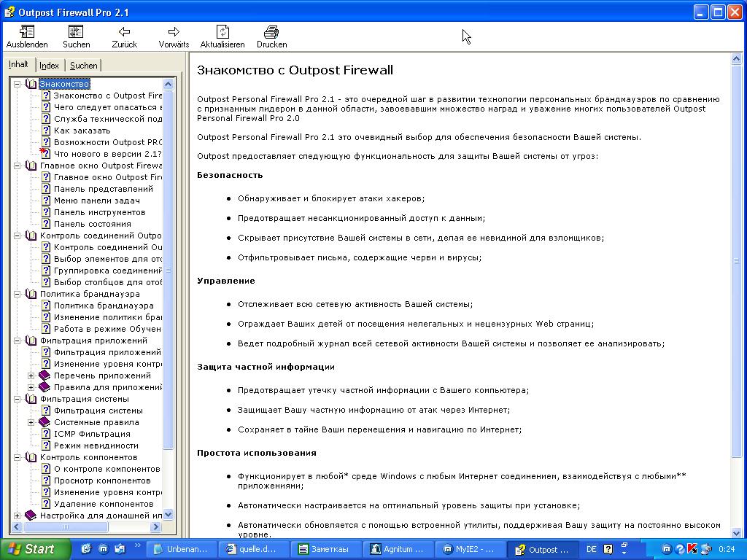Switch to the quelle.d... taskbar window

253,550
